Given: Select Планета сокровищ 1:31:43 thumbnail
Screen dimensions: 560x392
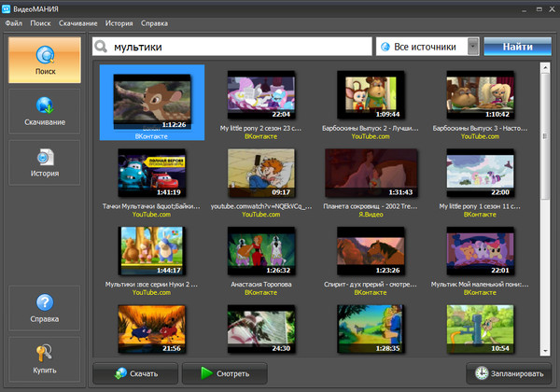Looking at the screenshot, I should pos(371,173).
